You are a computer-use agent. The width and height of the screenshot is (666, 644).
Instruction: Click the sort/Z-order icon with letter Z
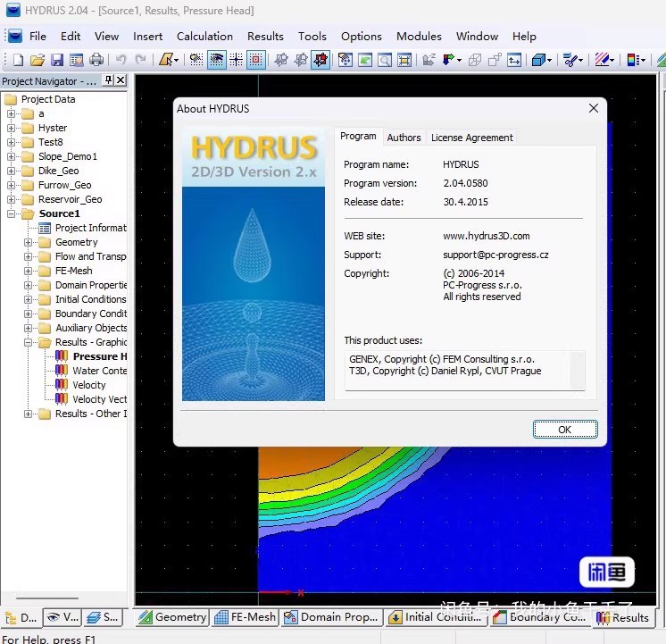coord(429,60)
